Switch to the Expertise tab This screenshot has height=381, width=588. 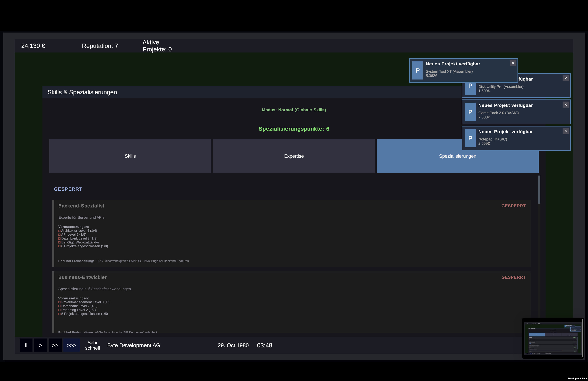[x=294, y=156]
